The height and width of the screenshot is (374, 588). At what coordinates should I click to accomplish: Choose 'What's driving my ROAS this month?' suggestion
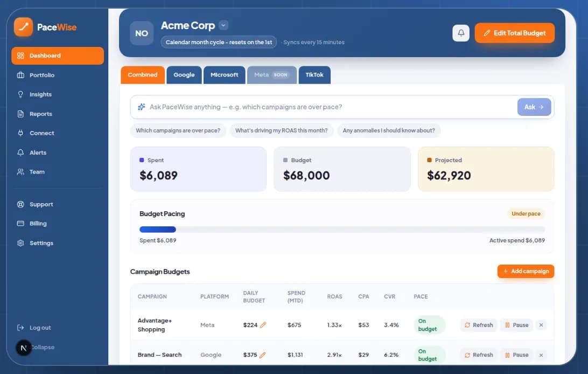click(x=281, y=130)
